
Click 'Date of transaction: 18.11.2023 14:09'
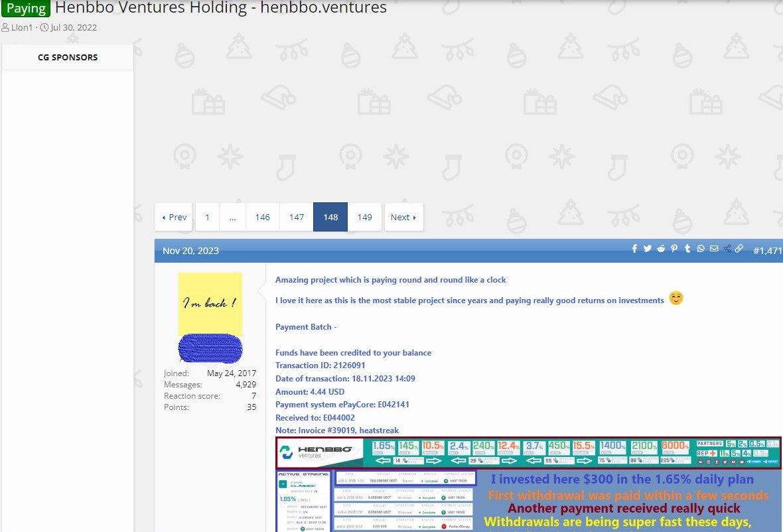(x=345, y=378)
